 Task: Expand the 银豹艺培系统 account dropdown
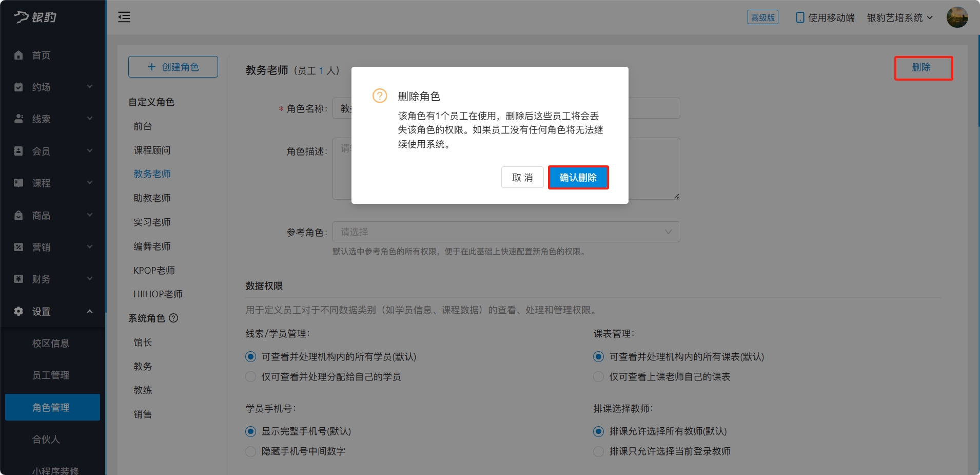tap(900, 17)
